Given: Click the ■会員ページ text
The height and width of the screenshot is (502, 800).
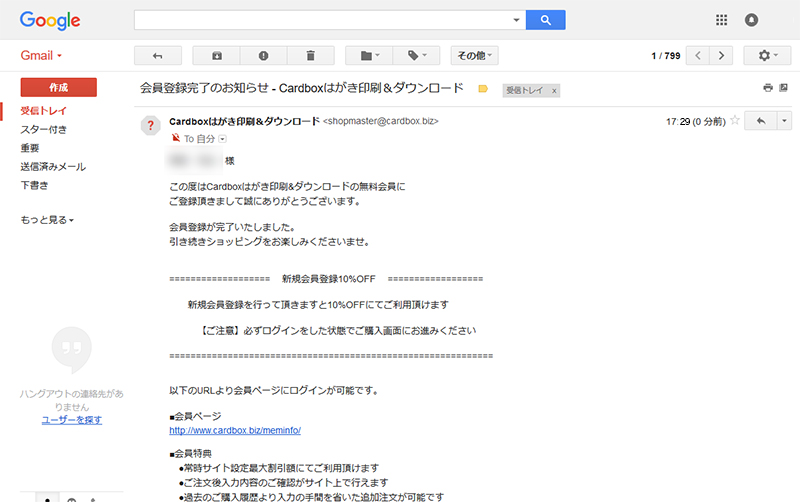Looking at the screenshot, I should (x=195, y=416).
